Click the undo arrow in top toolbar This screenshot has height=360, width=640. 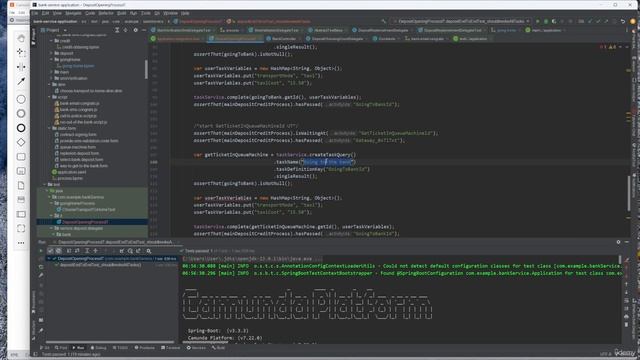click(x=622, y=21)
